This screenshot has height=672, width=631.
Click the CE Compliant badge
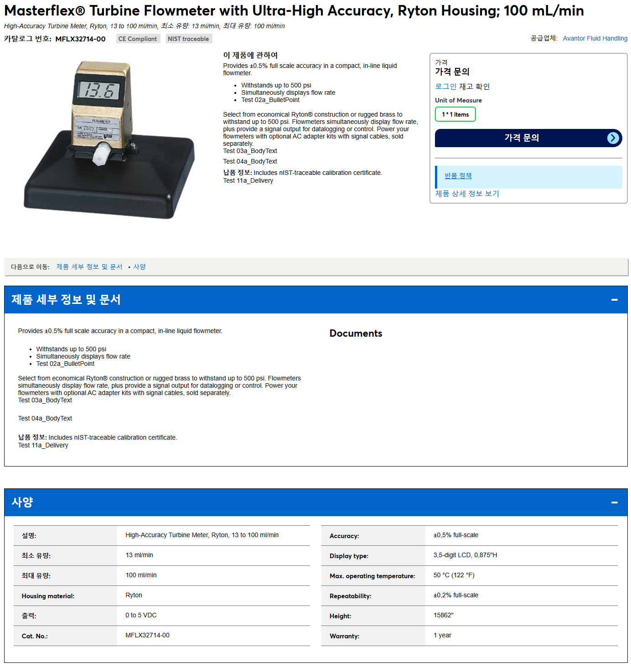click(x=138, y=39)
